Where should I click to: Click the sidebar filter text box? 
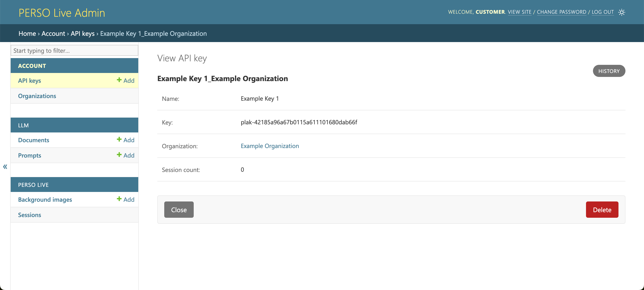tap(74, 50)
